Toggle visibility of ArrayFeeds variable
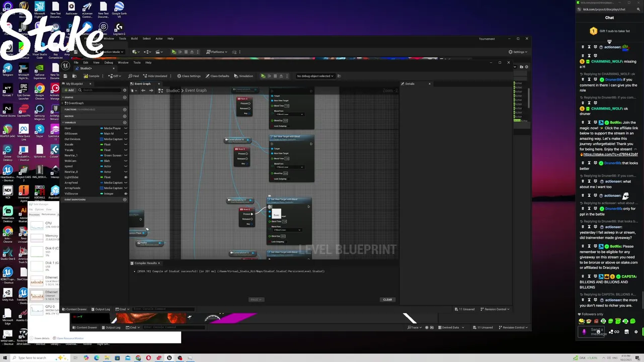Image resolution: width=644 pixels, height=362 pixels. [x=125, y=188]
